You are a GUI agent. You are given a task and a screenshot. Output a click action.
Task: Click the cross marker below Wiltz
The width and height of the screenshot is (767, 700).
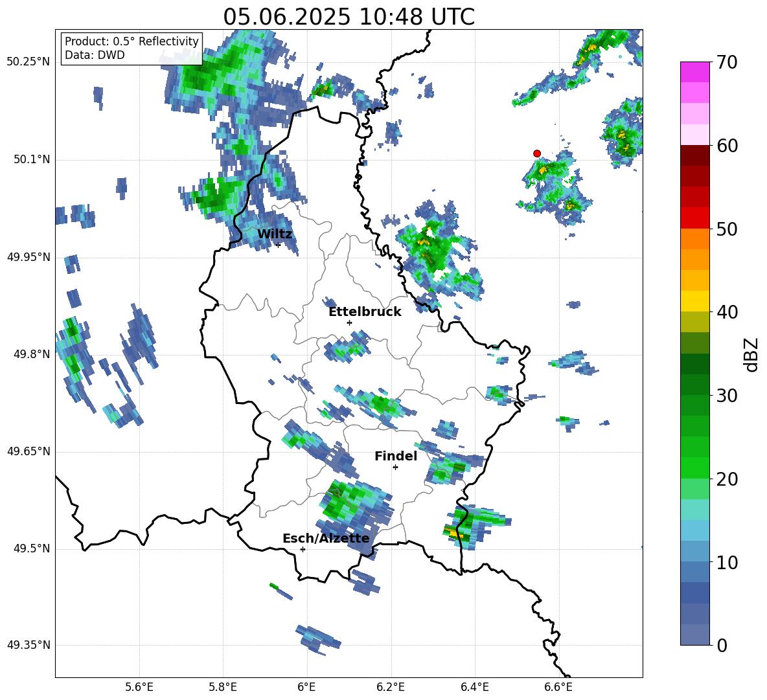click(x=278, y=245)
